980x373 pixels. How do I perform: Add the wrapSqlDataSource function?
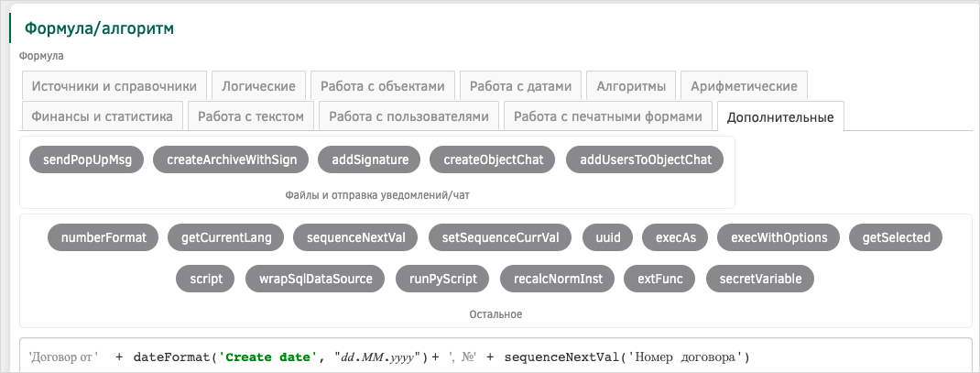(x=316, y=279)
